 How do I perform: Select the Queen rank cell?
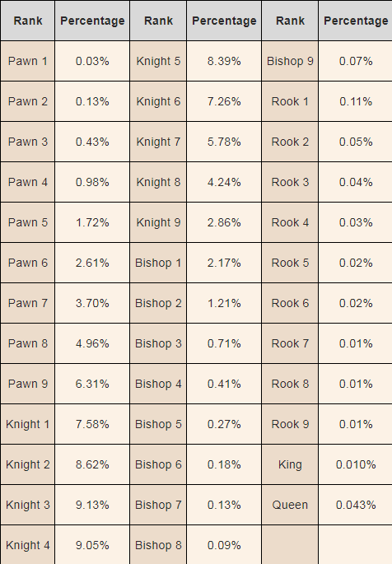(x=290, y=505)
